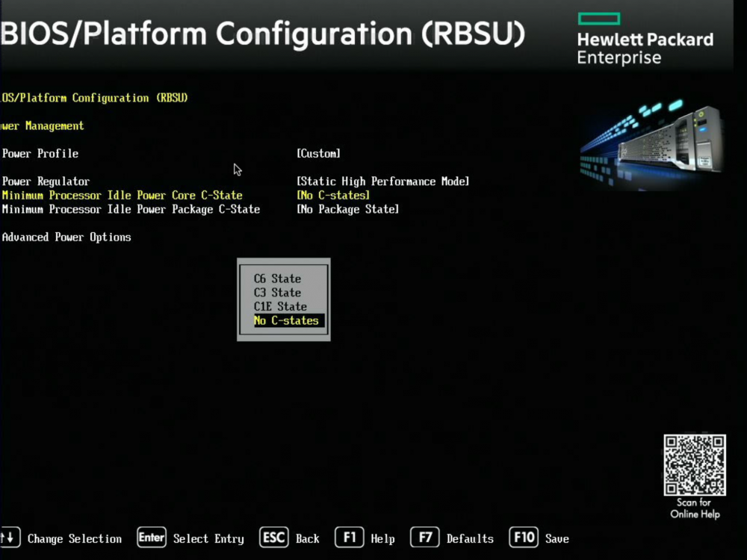Click the Back label in footer
747x560 pixels.
click(307, 538)
